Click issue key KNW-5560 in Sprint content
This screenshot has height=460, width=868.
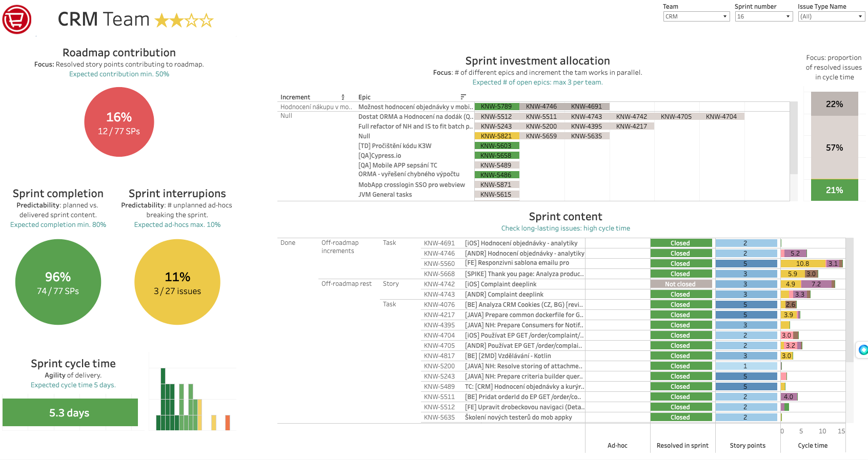click(x=439, y=264)
